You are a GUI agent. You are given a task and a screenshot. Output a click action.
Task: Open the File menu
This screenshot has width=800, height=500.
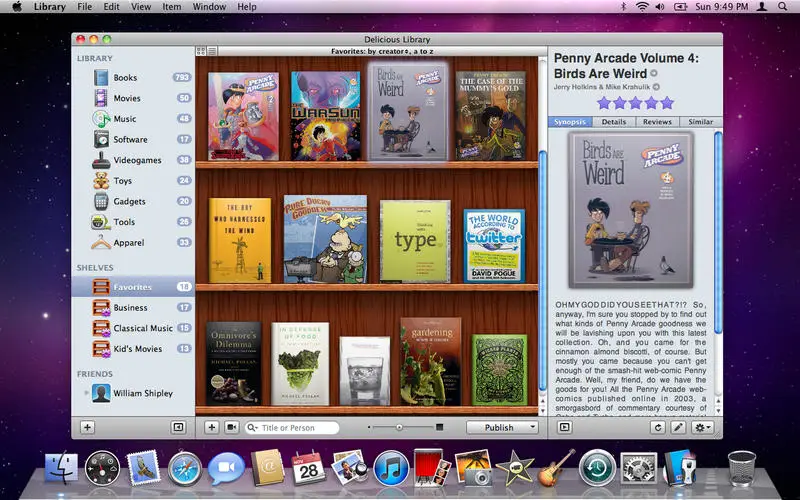[84, 7]
